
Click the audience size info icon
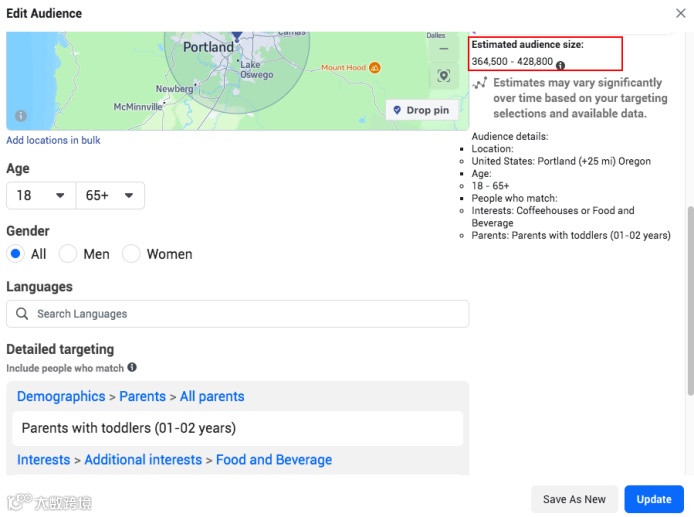560,65
